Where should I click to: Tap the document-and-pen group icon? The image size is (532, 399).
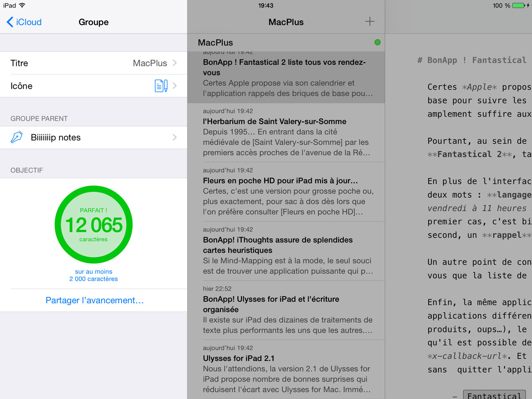pos(161,86)
